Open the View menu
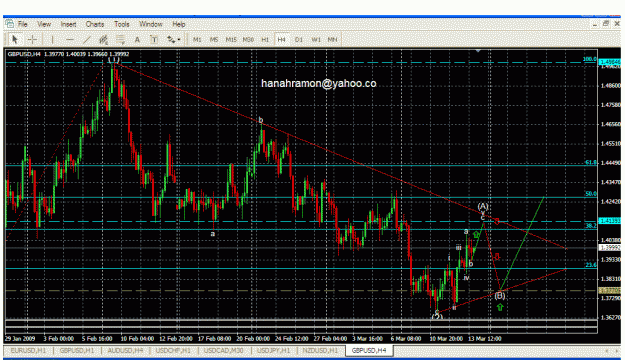625x360 pixels. point(44,24)
